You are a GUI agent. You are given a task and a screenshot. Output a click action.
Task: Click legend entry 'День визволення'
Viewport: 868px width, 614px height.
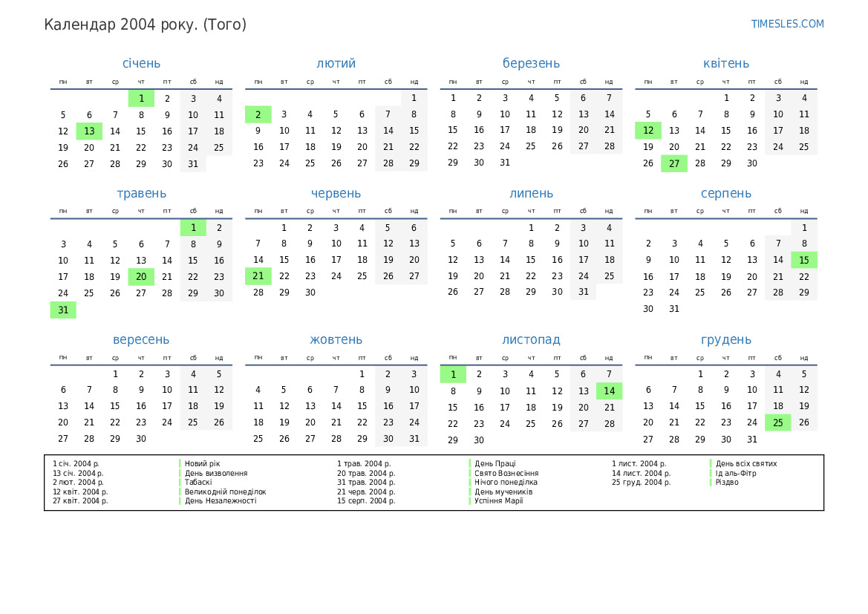click(x=216, y=473)
